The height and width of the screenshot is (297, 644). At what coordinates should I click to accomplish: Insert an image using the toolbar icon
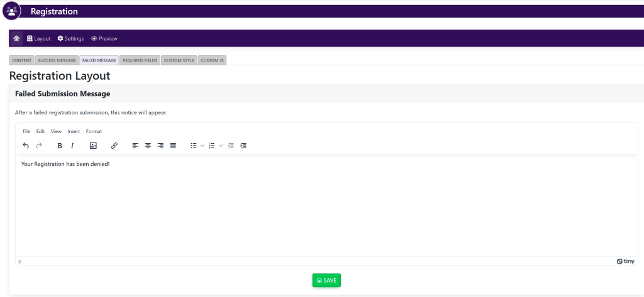93,146
